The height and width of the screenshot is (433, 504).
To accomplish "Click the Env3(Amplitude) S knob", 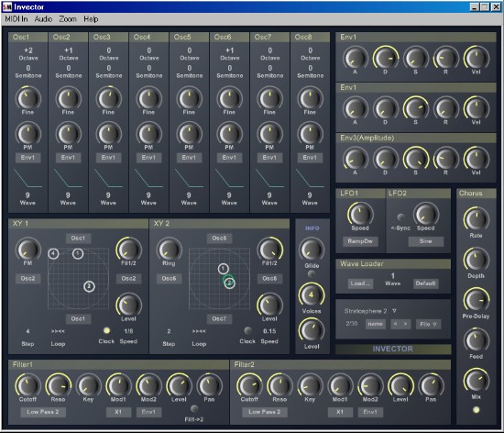I will coord(416,159).
